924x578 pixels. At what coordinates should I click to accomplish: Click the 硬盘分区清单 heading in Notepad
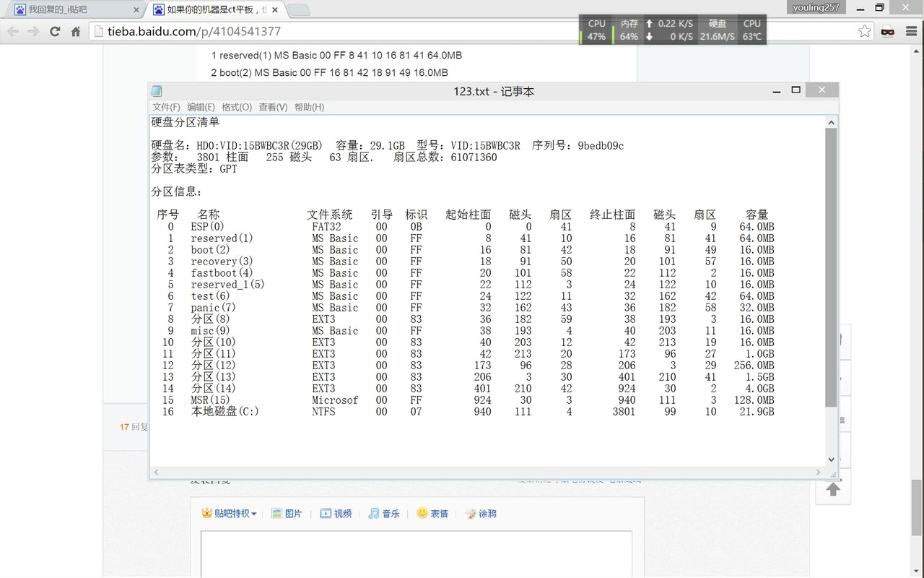click(x=186, y=123)
